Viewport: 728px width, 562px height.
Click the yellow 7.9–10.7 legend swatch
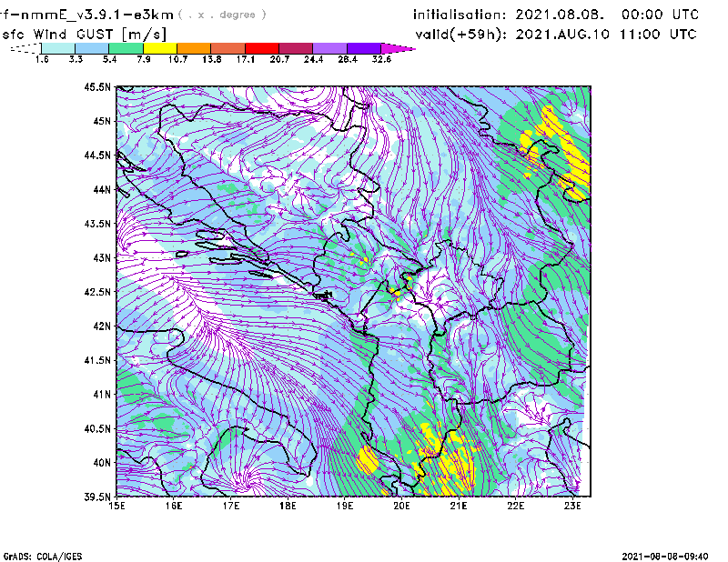(160, 48)
